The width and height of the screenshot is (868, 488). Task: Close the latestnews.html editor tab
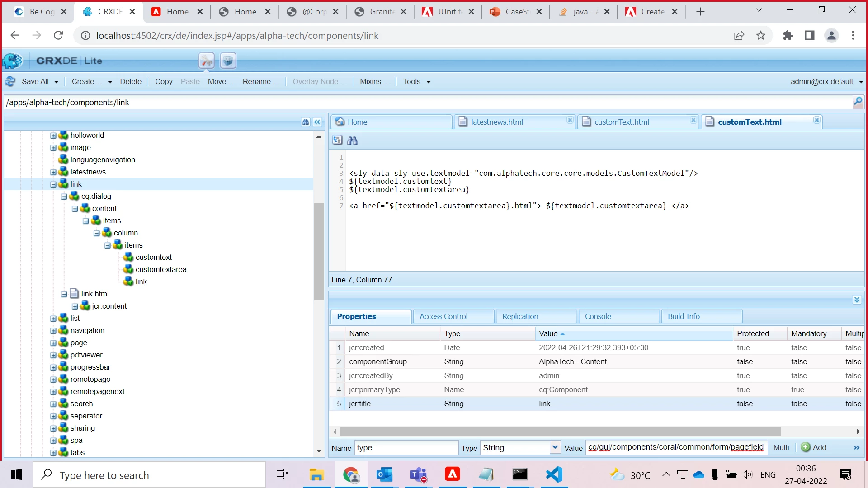[x=570, y=120]
